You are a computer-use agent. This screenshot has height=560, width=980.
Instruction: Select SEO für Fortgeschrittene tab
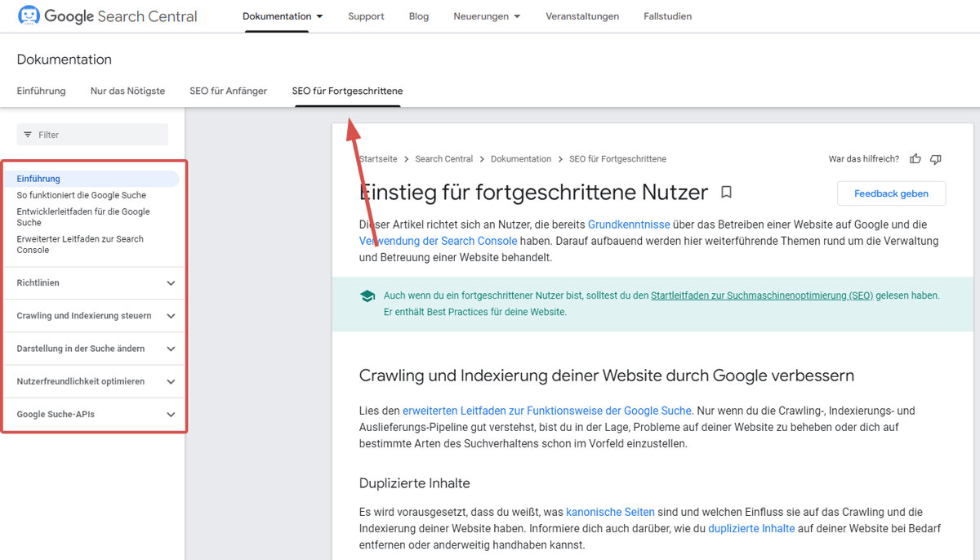347,91
